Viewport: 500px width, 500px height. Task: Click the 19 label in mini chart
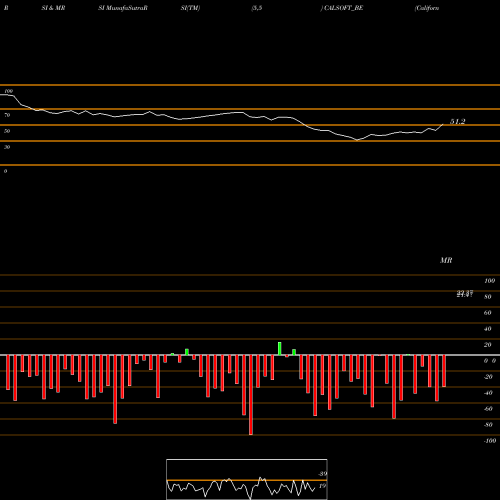pyautogui.click(x=322, y=486)
